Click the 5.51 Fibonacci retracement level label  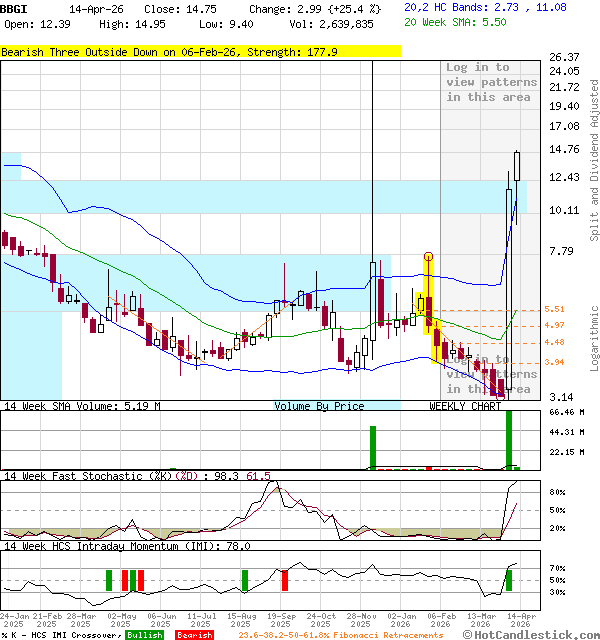pos(554,310)
